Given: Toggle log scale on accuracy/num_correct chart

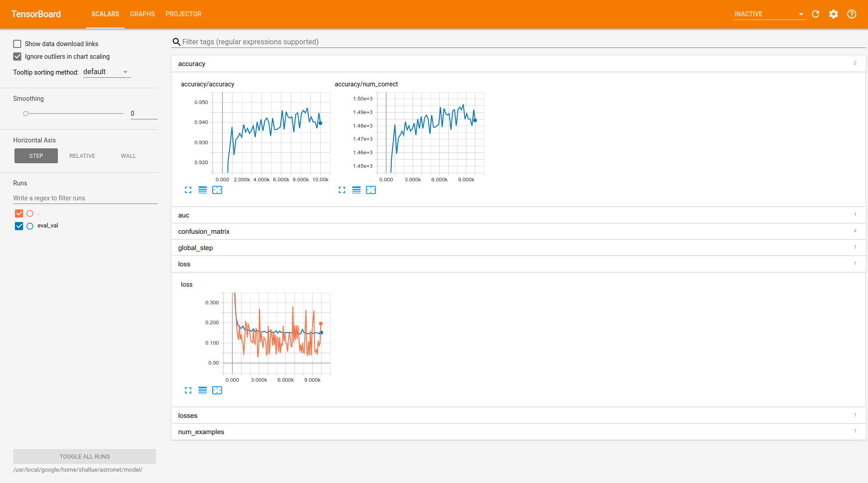Looking at the screenshot, I should [356, 190].
